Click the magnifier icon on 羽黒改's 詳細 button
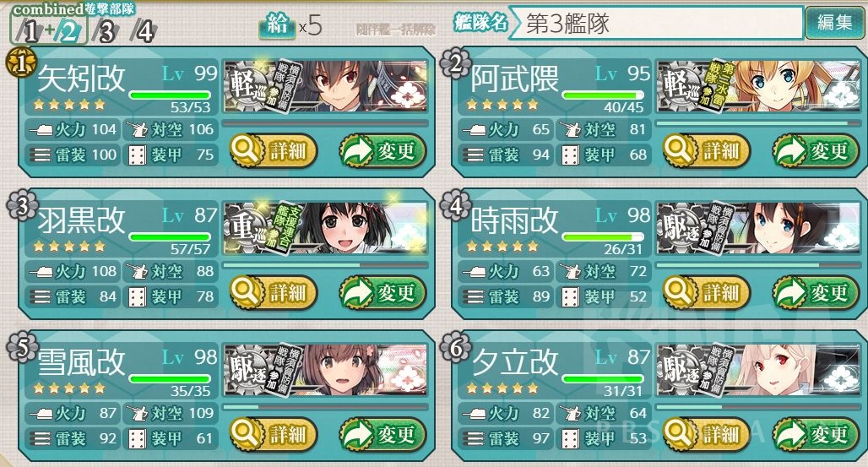The height and width of the screenshot is (467, 868). pyautogui.click(x=245, y=291)
